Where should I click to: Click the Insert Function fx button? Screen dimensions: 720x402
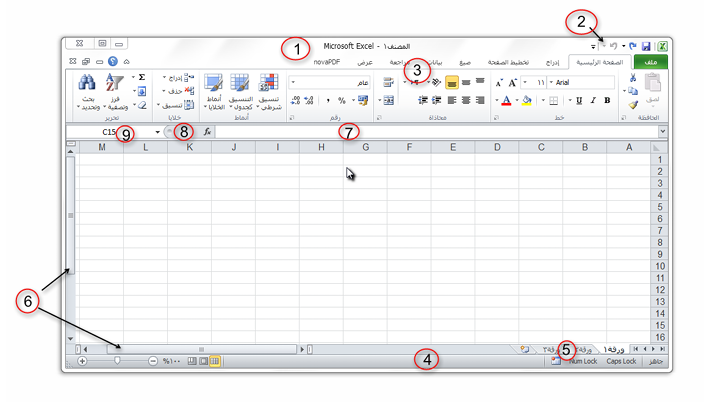pos(207,131)
